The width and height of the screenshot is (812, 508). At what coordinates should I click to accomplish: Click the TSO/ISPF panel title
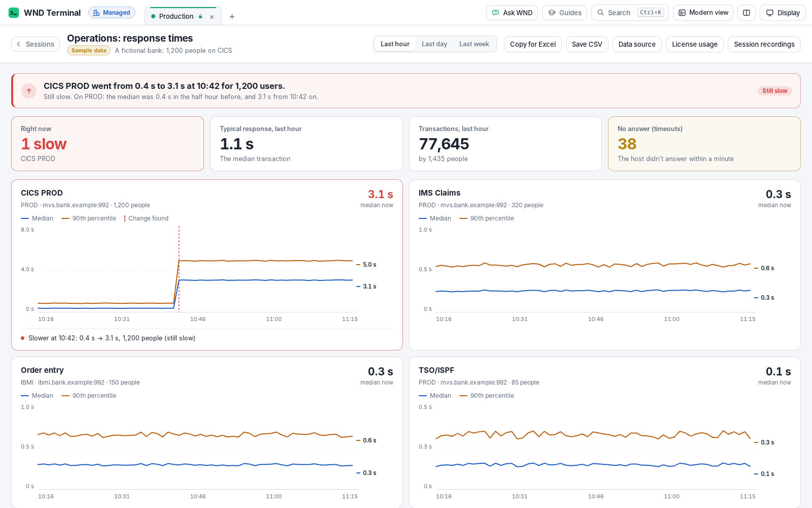pyautogui.click(x=436, y=370)
